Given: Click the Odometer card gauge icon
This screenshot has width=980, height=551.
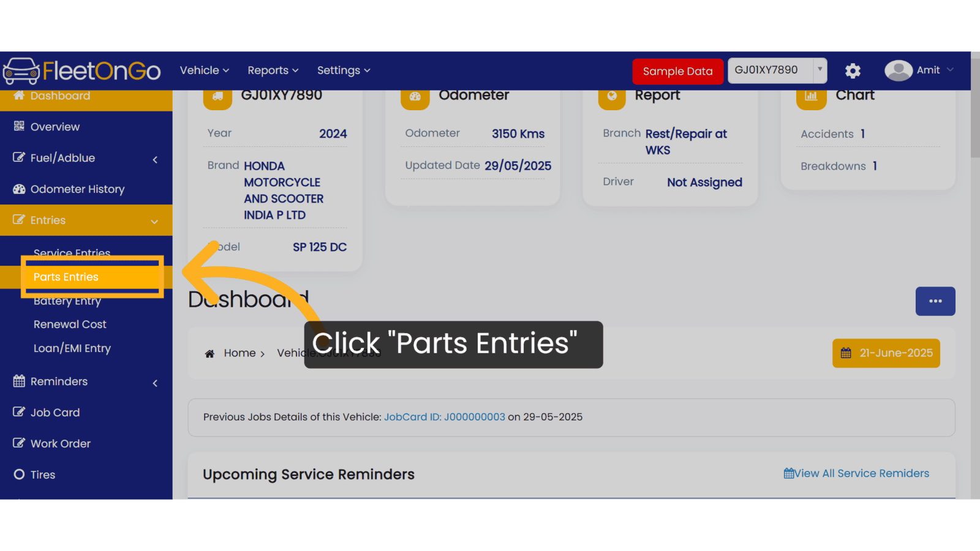Looking at the screenshot, I should 415,97.
